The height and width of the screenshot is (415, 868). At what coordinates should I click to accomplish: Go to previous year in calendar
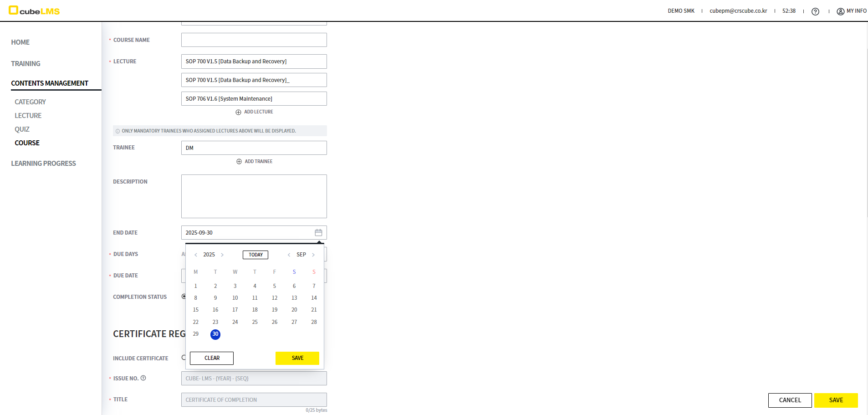196,255
